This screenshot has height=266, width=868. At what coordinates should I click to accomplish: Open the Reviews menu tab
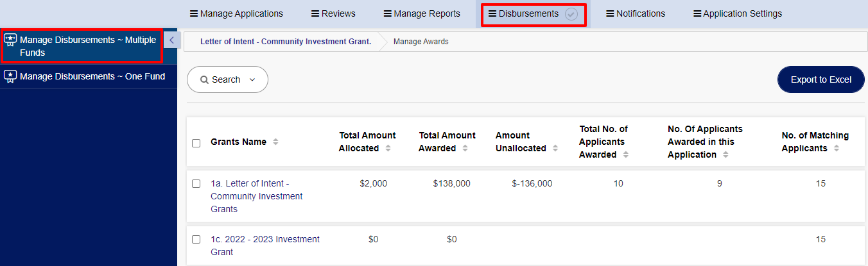click(x=333, y=13)
